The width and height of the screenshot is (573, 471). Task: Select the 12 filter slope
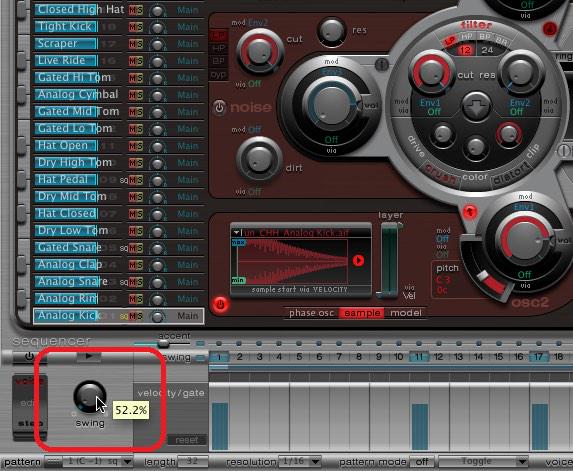tap(466, 50)
